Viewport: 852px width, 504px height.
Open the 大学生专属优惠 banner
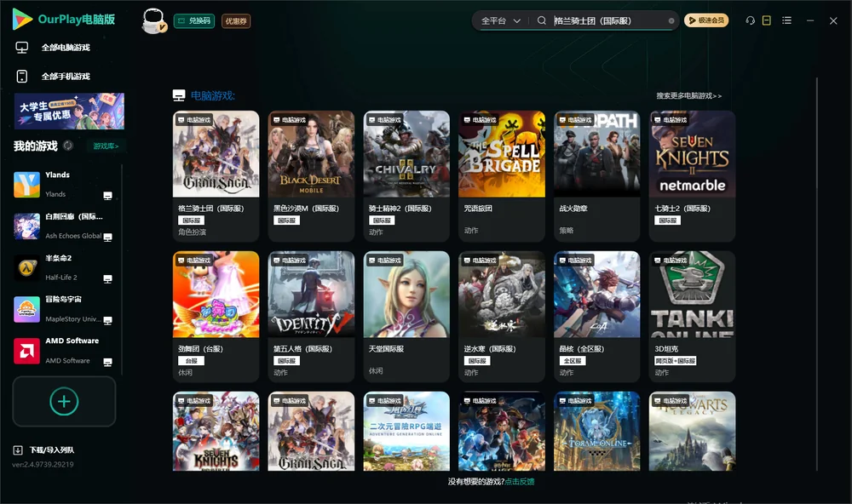[70, 111]
